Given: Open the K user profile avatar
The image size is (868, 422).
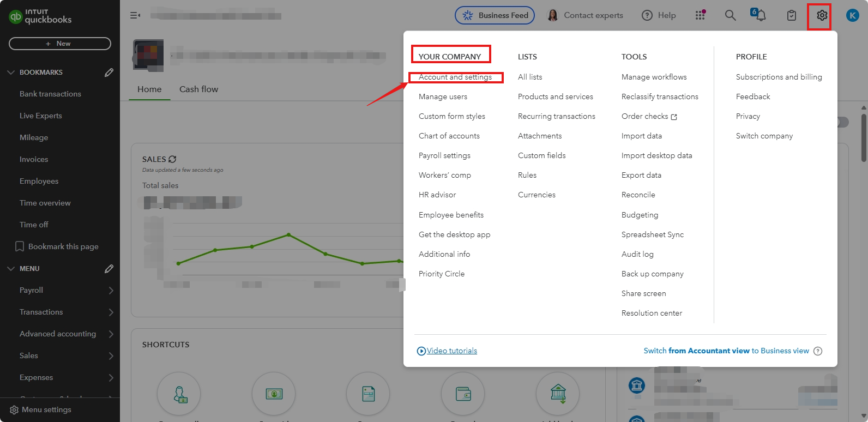Looking at the screenshot, I should [852, 15].
